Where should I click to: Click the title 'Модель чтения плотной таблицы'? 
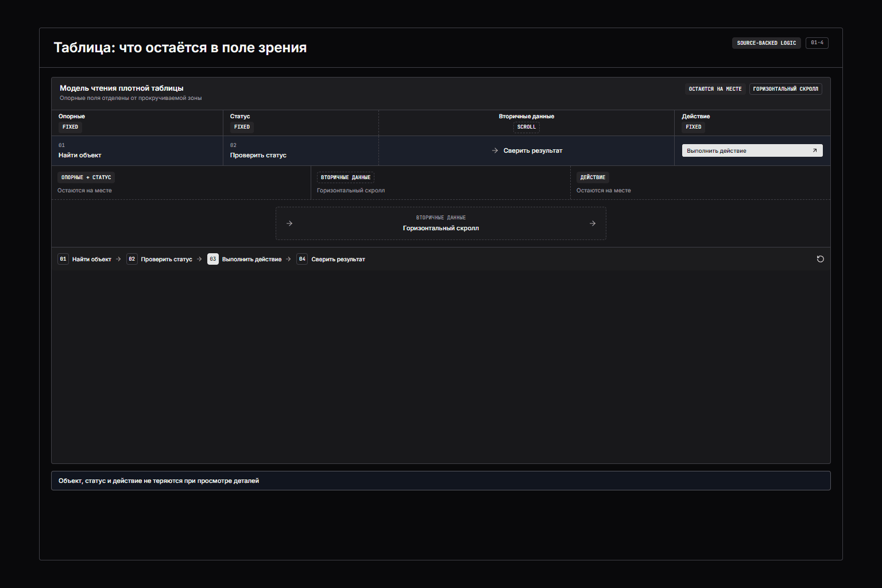[122, 88]
